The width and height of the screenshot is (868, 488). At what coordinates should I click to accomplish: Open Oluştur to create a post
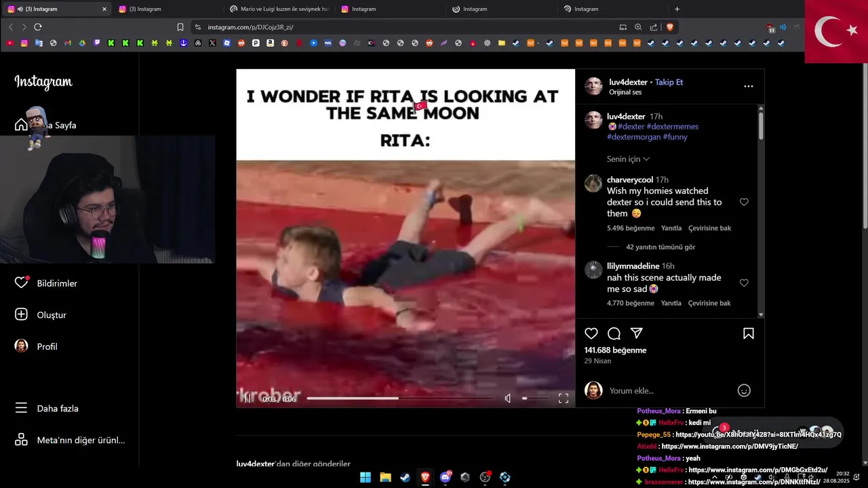41,314
